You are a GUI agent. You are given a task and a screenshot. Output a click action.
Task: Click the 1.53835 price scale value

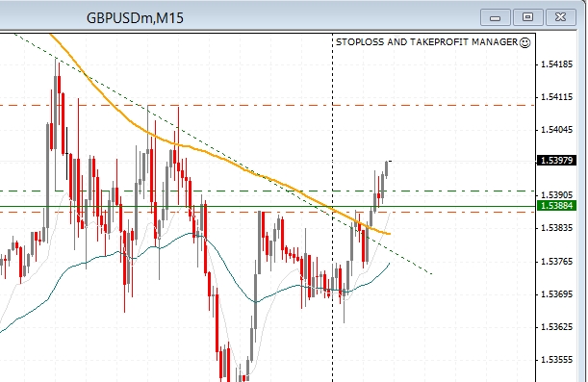tap(557, 228)
